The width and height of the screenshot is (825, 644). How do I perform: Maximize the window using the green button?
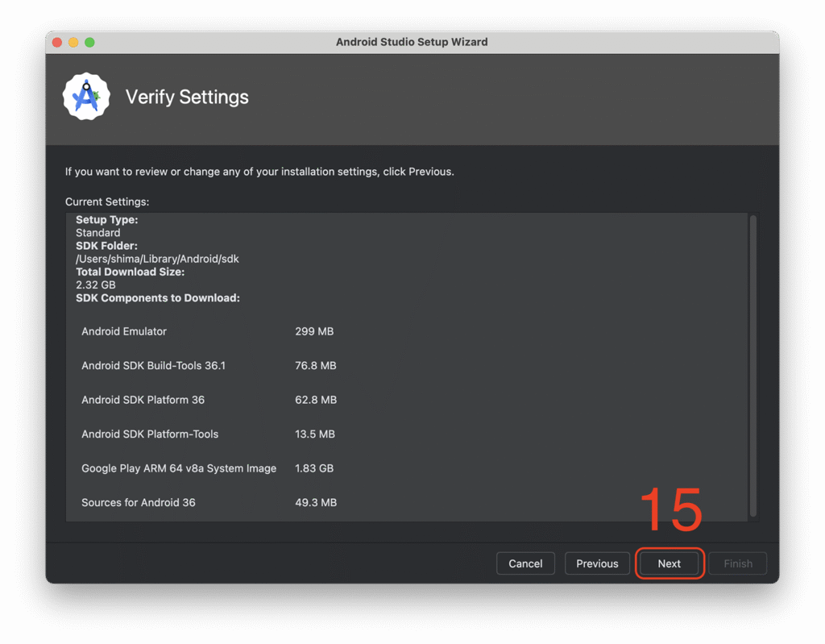point(89,42)
